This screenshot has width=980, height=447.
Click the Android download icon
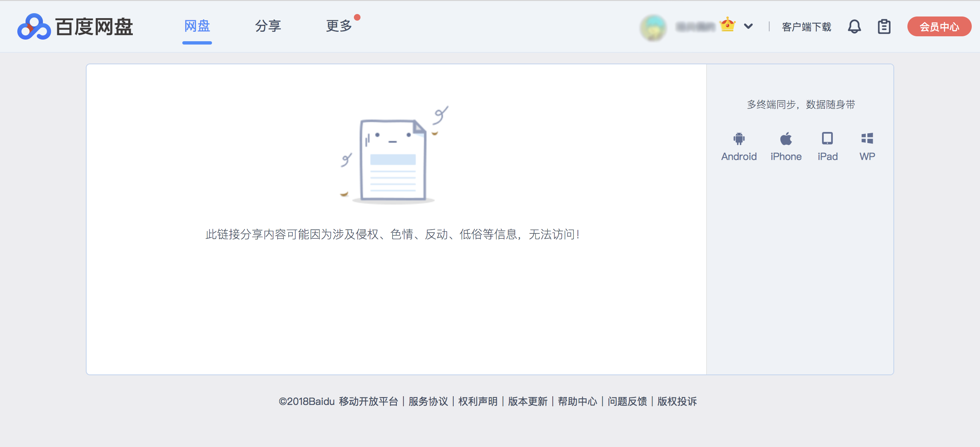pyautogui.click(x=739, y=139)
